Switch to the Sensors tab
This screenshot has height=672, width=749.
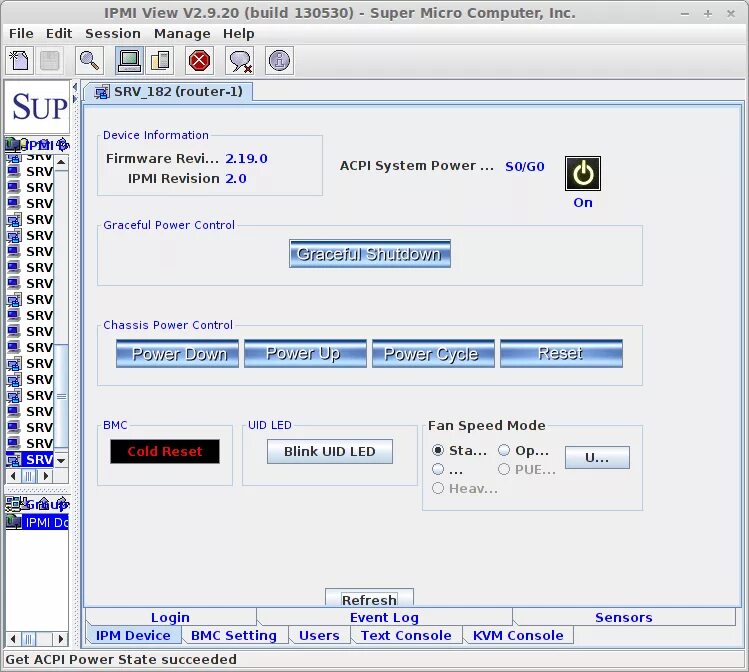tap(624, 617)
